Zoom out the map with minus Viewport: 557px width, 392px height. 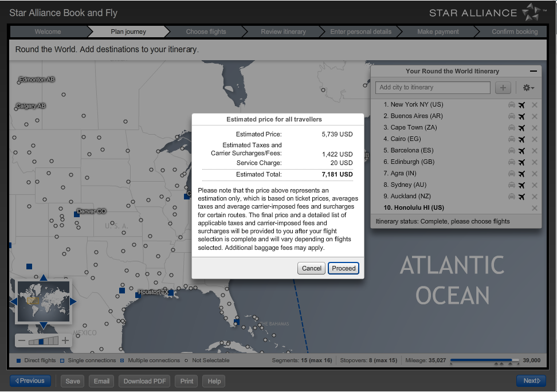coord(22,341)
